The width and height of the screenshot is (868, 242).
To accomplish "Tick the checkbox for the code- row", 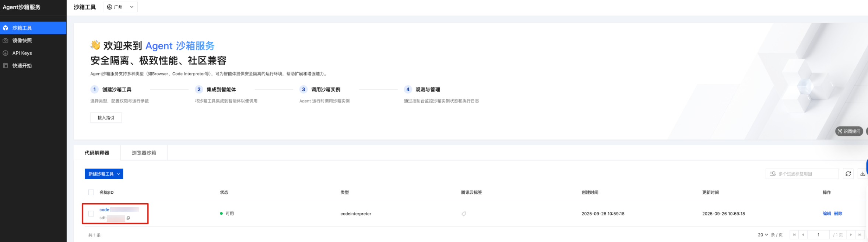I will (x=91, y=214).
